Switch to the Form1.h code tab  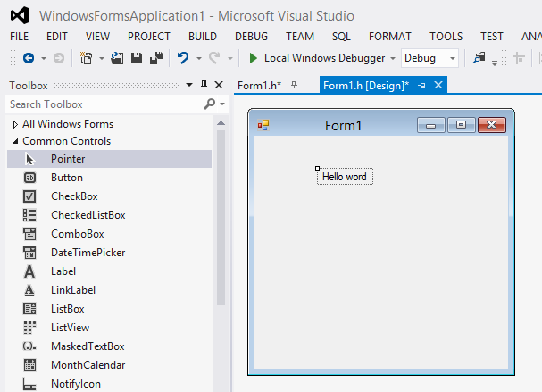tap(259, 86)
